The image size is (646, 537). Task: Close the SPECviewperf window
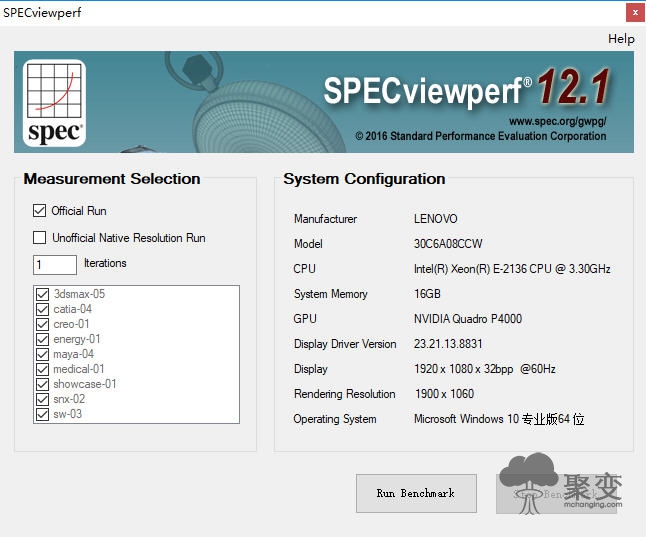[x=635, y=13]
